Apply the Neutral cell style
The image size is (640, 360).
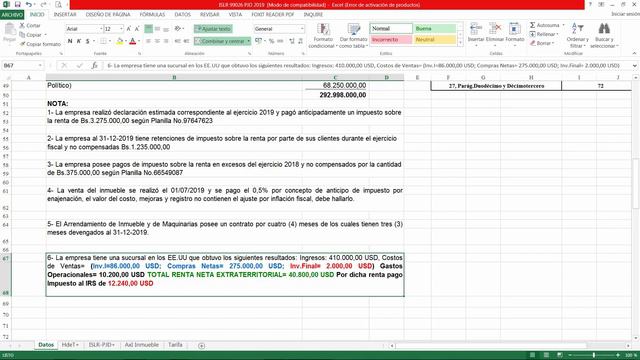click(x=434, y=40)
